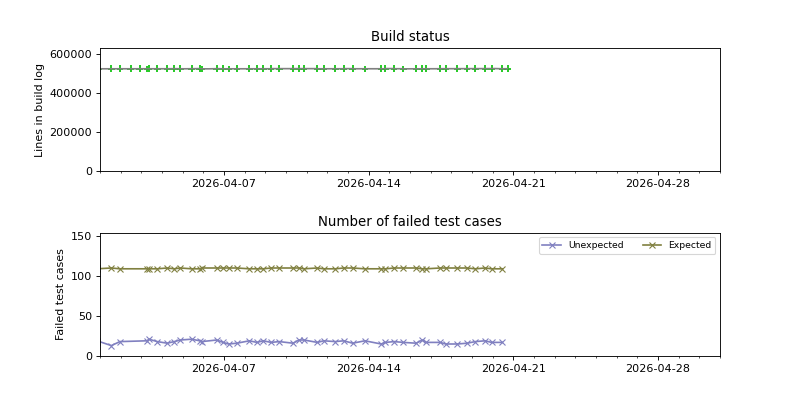Click the Unexpected legend line marker
The image size is (800, 400).
pos(553,245)
